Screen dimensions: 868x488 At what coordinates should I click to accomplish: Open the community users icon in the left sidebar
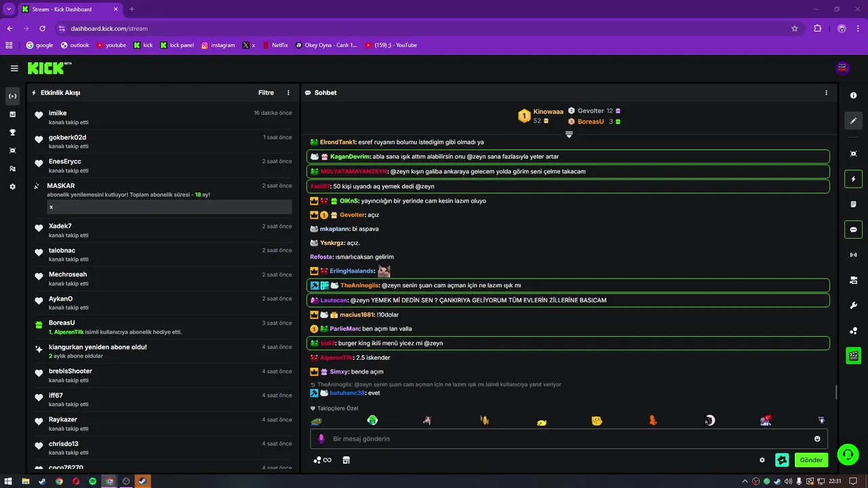pos(12,168)
